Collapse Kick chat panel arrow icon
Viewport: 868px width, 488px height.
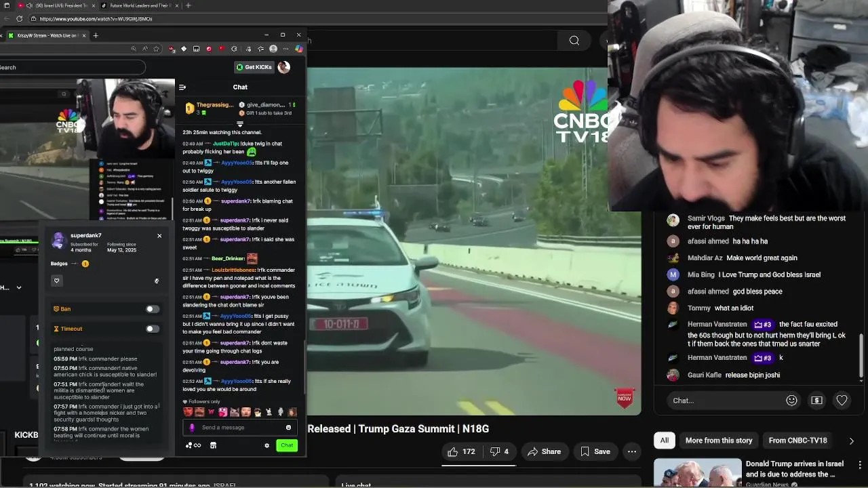(x=182, y=87)
